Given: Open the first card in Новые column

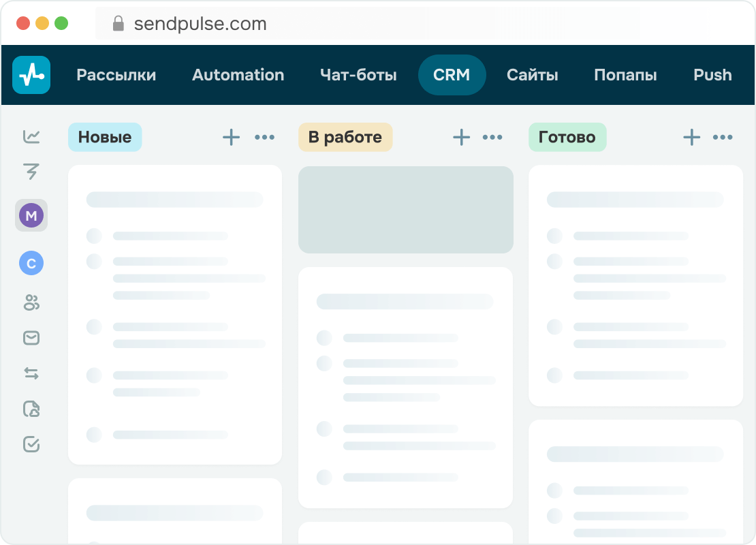Looking at the screenshot, I should click(x=175, y=315).
